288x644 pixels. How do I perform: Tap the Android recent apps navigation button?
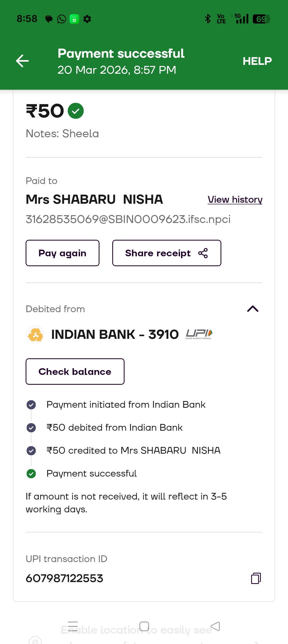click(x=73, y=626)
